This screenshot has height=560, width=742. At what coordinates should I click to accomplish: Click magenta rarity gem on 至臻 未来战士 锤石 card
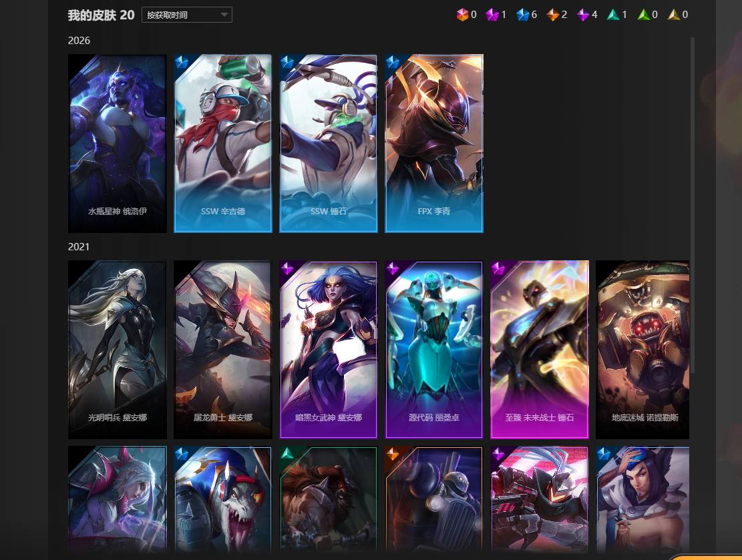tap(498, 268)
